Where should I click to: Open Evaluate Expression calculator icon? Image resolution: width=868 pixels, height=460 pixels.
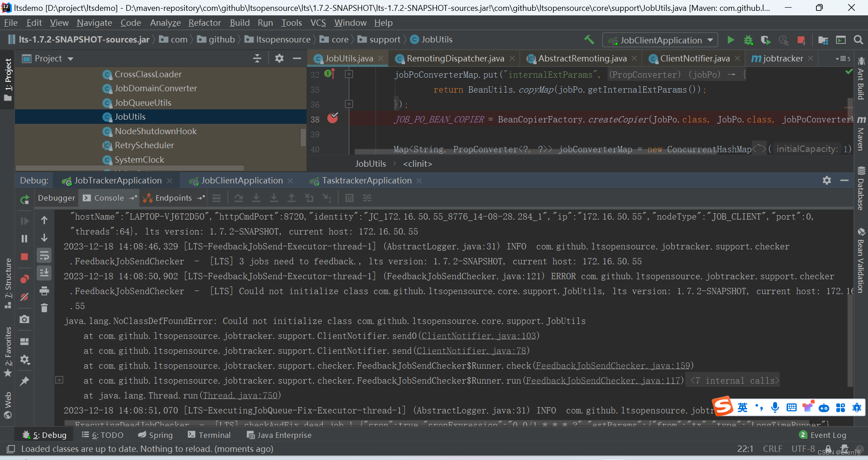click(349, 198)
